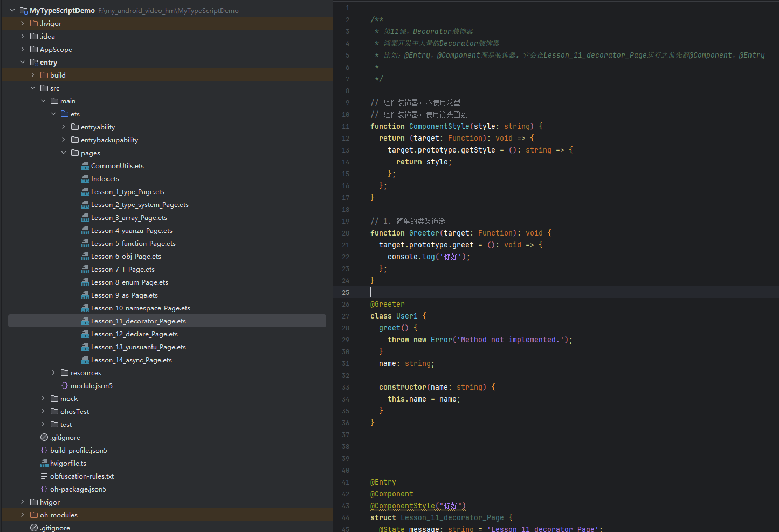The height and width of the screenshot is (532, 779).
Task: Select oh-package.json5 in project tree
Action: coord(78,489)
